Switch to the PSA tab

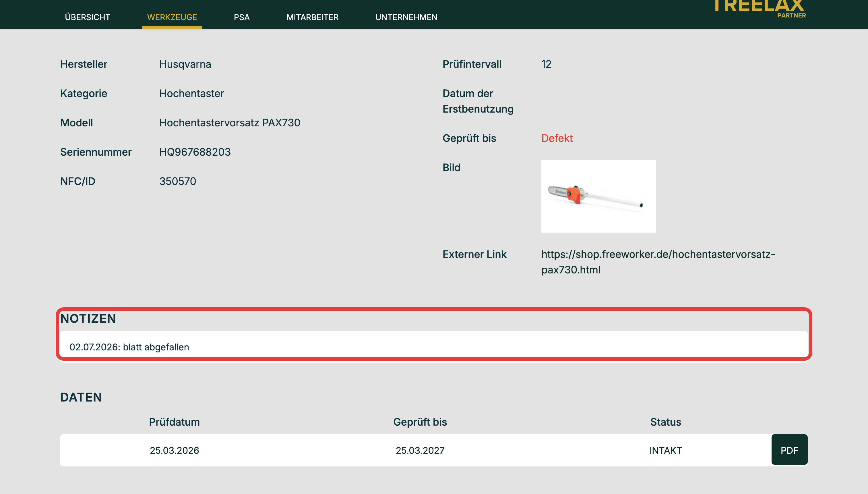tap(242, 17)
